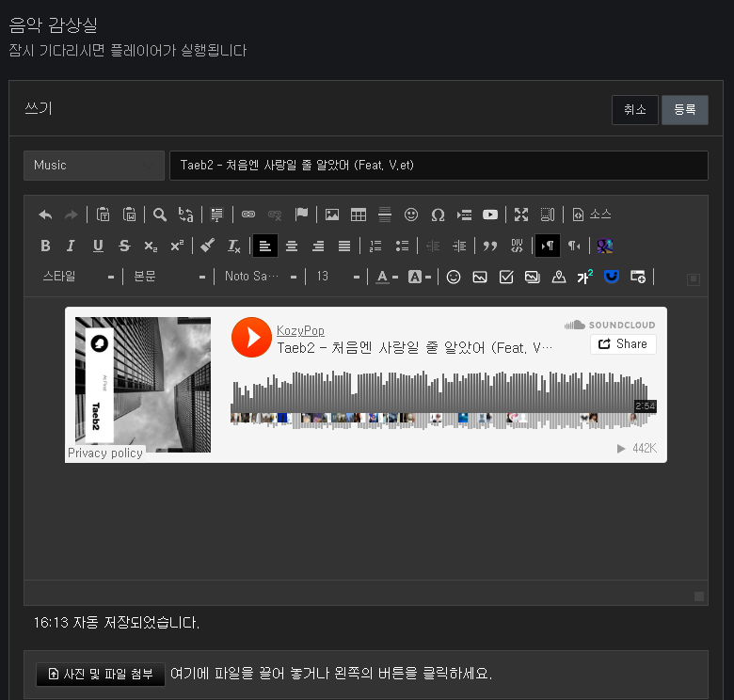Set text direction right-to-left

point(574,246)
